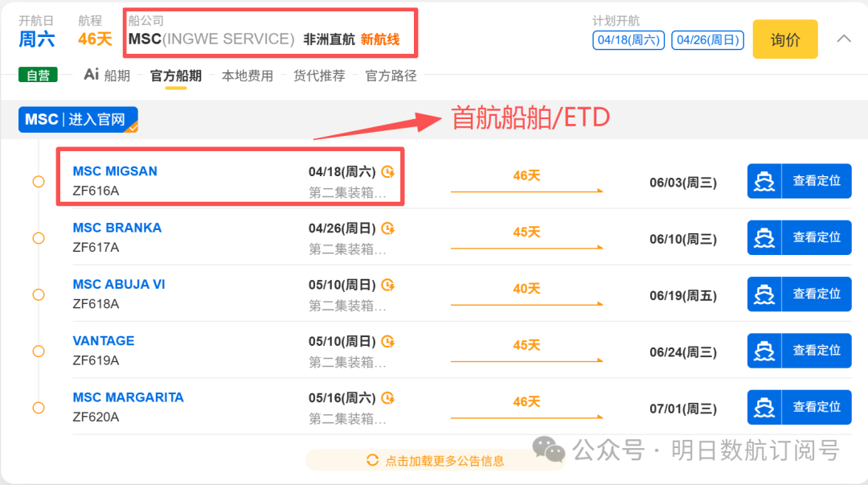Collapse the schedule panel with the chevron
This screenshot has height=485, width=868.
click(844, 39)
